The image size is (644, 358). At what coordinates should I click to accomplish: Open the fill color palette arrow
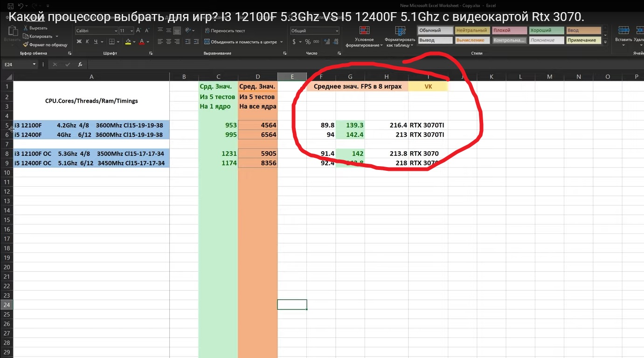tap(134, 42)
